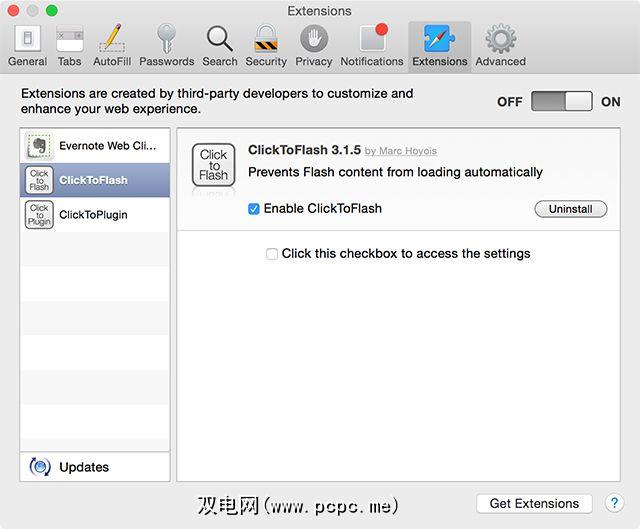
Task: Switch to the Tabs preferences pane
Action: (70, 45)
